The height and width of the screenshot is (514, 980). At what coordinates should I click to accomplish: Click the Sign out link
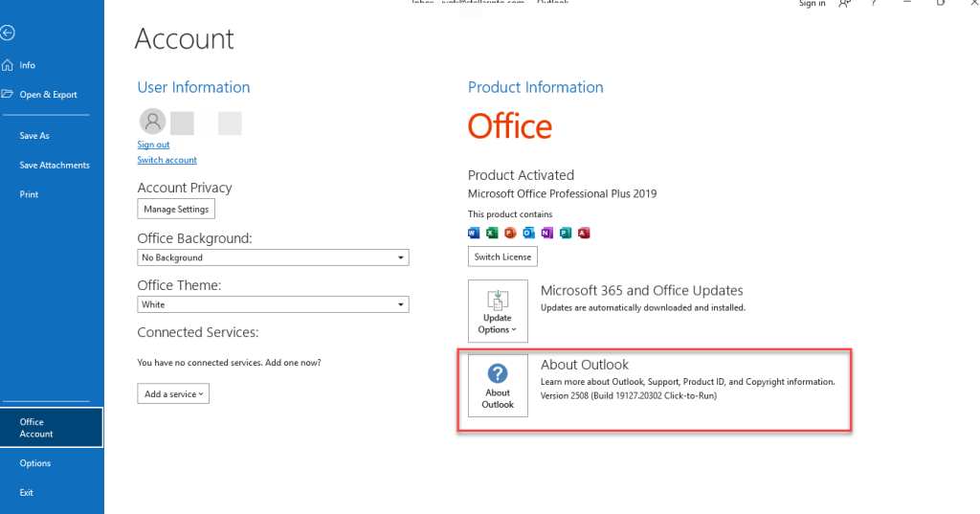click(153, 145)
